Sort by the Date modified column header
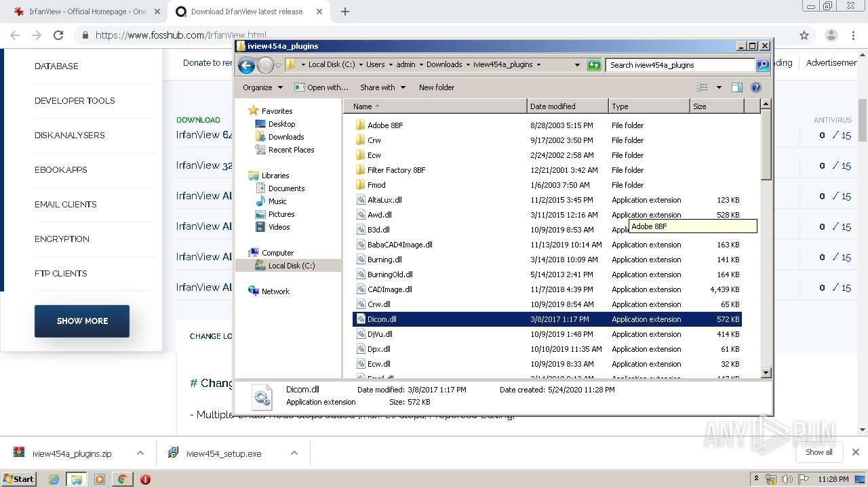The image size is (868, 488). point(568,106)
